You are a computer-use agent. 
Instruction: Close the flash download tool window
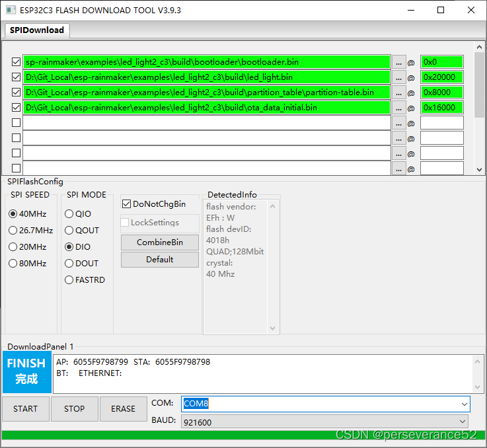tap(471, 11)
